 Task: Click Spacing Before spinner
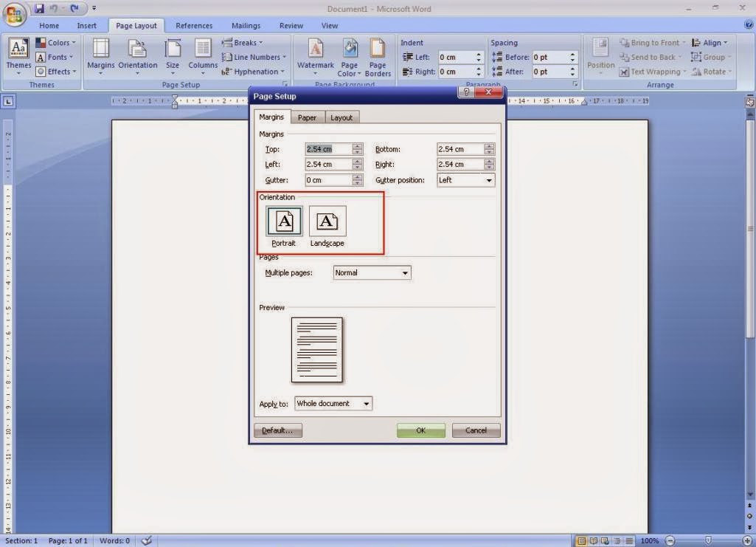572,57
